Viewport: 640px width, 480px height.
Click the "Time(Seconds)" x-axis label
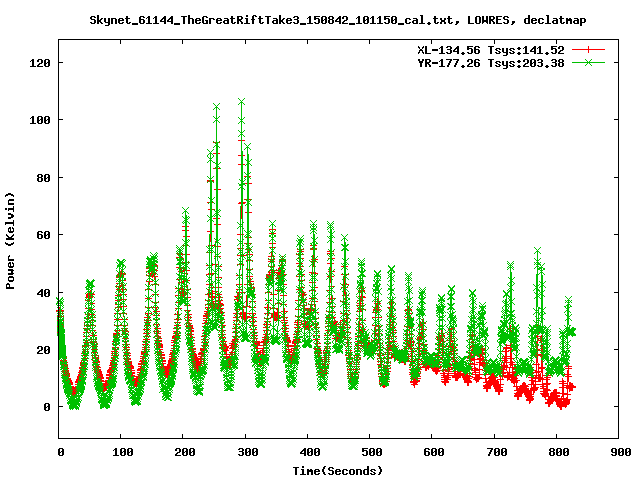(337, 470)
